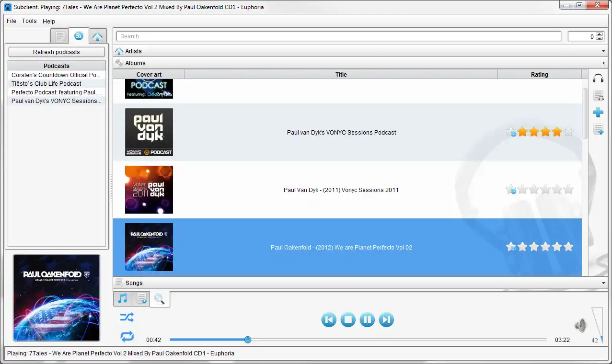
Task: Click We are Planet Perfecto Vol 02 cover
Action: [149, 247]
